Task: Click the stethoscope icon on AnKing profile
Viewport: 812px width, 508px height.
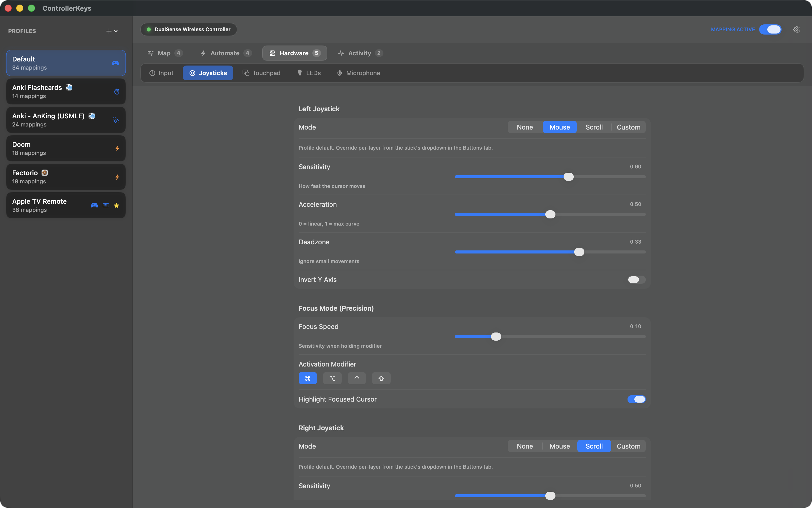Action: pos(116,120)
